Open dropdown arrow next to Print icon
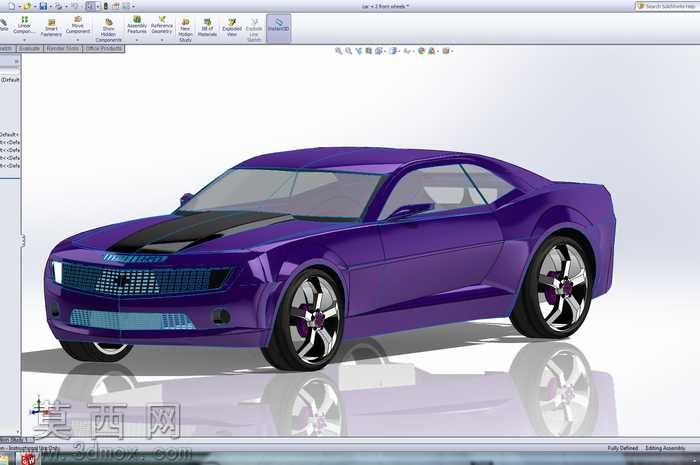The image size is (700, 465). point(66,7)
